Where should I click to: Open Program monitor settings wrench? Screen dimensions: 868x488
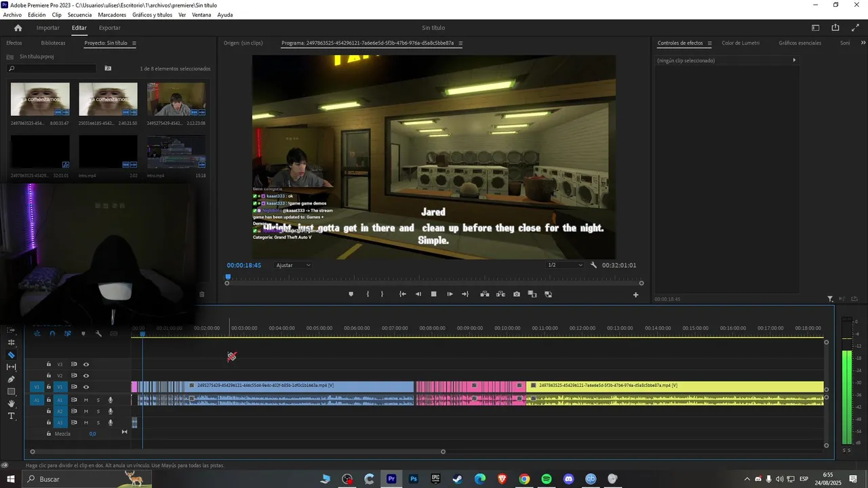(x=593, y=265)
